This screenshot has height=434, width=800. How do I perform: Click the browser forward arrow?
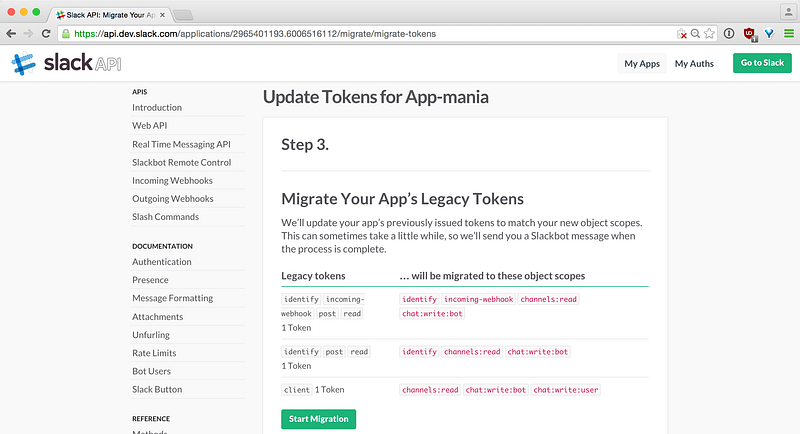pos(29,34)
